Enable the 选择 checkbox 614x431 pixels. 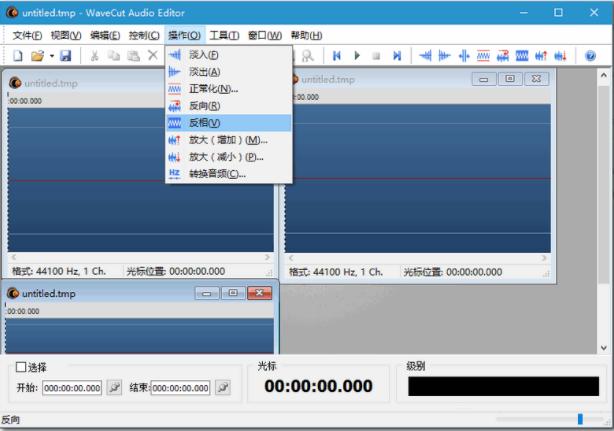(21, 367)
